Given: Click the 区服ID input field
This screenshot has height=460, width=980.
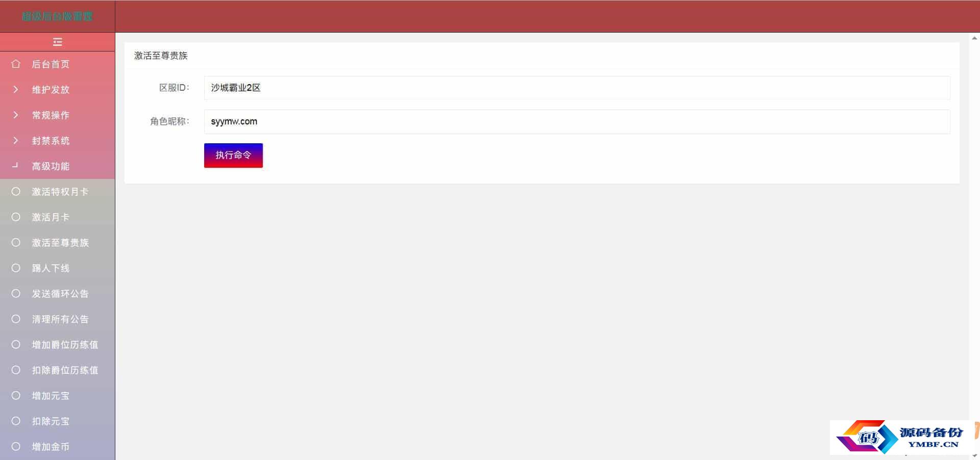Looking at the screenshot, I should coord(577,88).
